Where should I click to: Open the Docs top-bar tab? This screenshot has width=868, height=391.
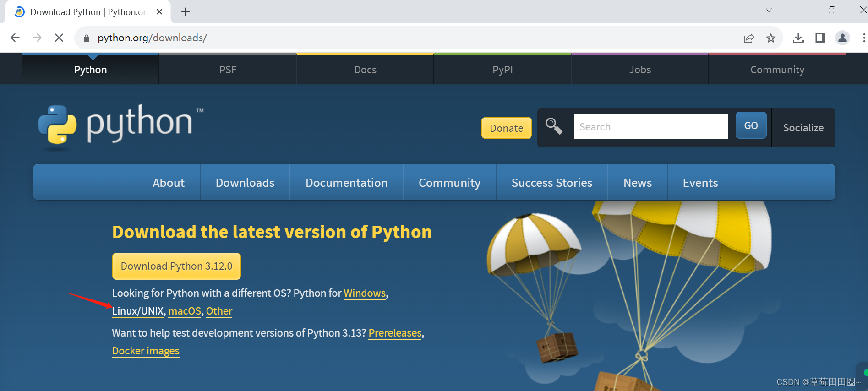coord(365,70)
